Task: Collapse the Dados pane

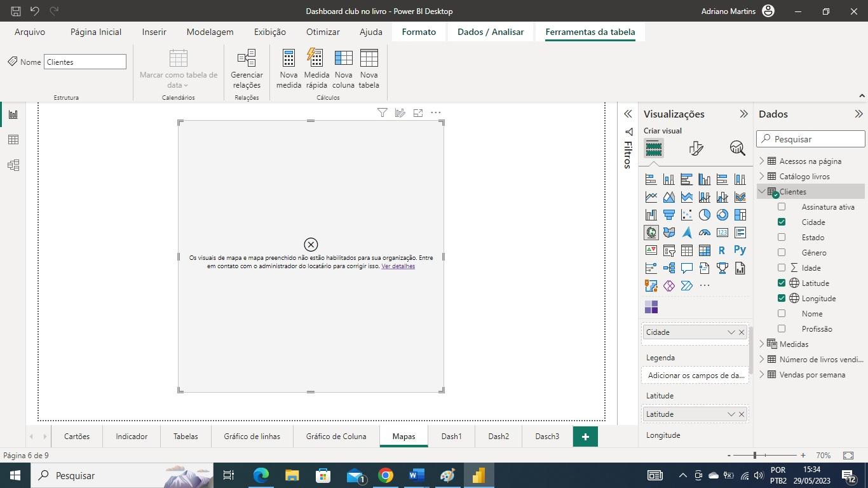Action: coord(858,114)
